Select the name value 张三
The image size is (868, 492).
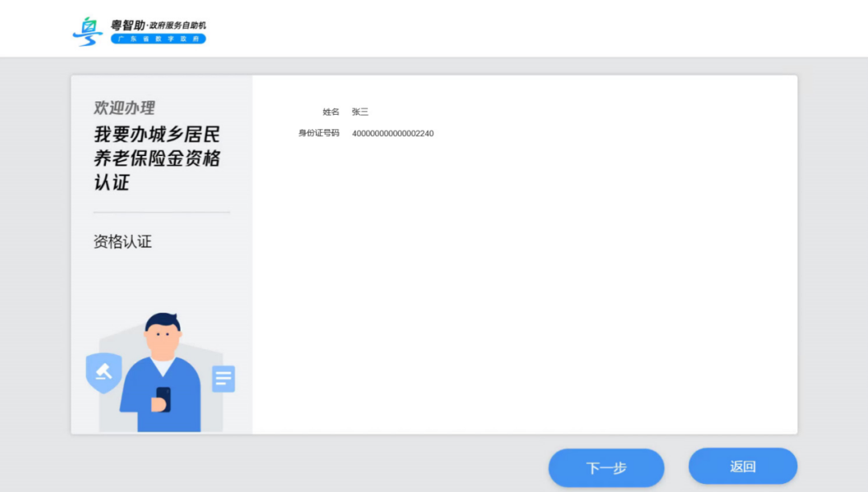360,112
